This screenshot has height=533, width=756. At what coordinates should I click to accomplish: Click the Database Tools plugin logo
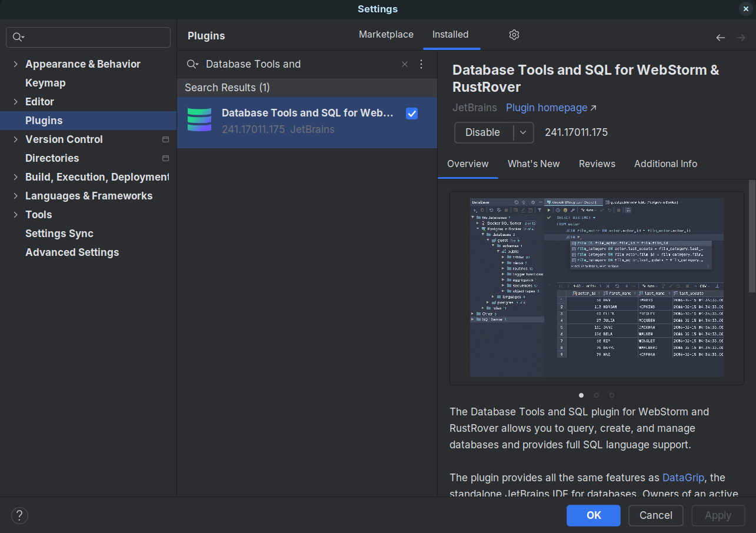[199, 119]
